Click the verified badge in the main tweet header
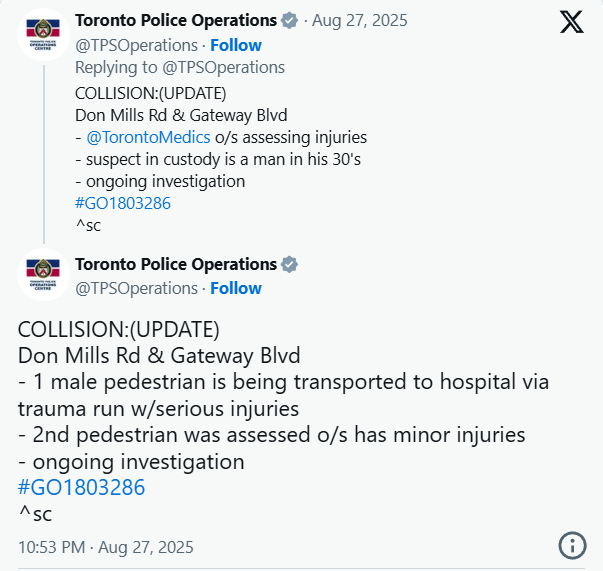Screen dimensions: 603x571 click(290, 265)
